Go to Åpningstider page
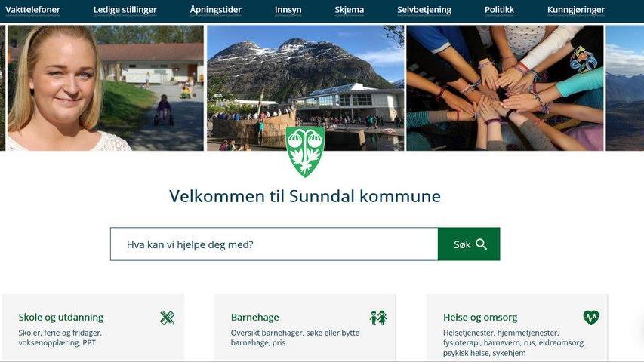Viewport: 644px width, 362px height. 216,10
